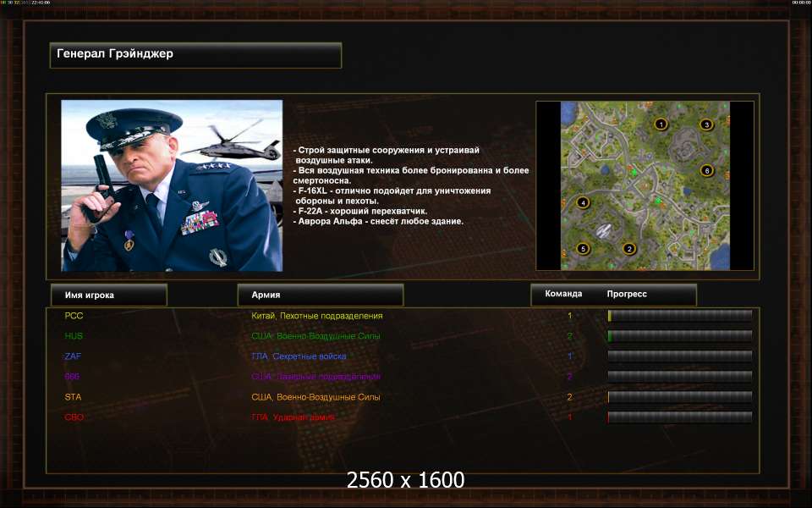This screenshot has width=812, height=508.
Task: Select player name STA
Action: point(73,397)
